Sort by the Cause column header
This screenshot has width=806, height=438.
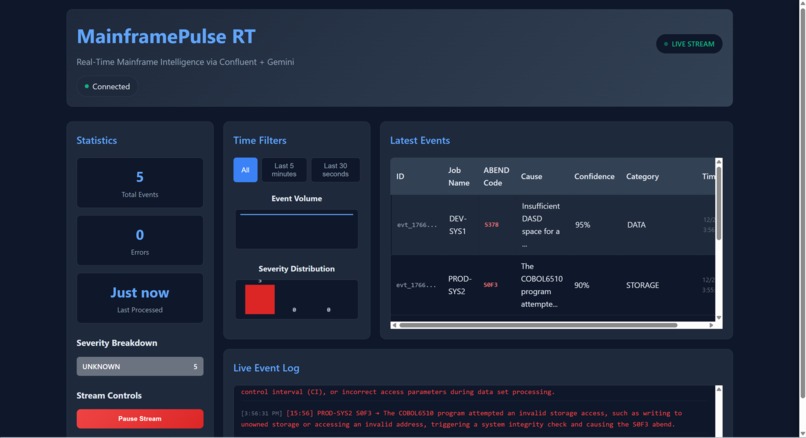(531, 176)
